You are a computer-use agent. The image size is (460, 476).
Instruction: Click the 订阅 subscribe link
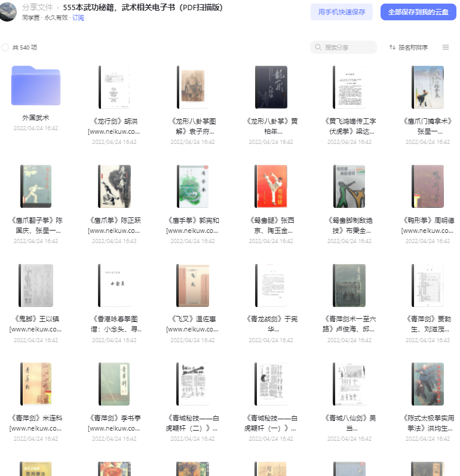pos(78,17)
